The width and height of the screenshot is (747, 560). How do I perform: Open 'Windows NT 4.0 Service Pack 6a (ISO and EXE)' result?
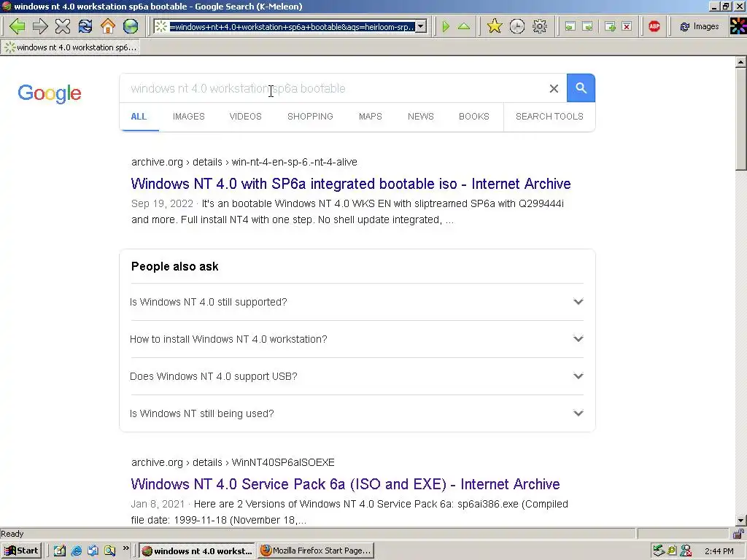345,484
